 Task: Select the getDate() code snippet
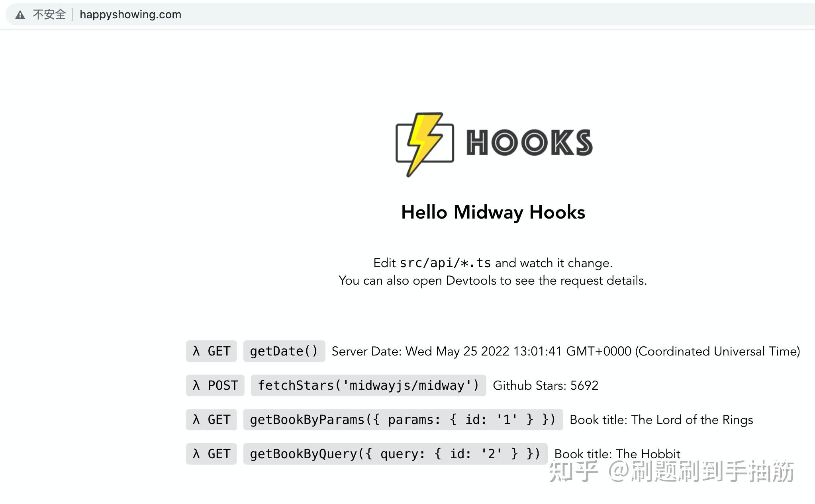(x=284, y=351)
